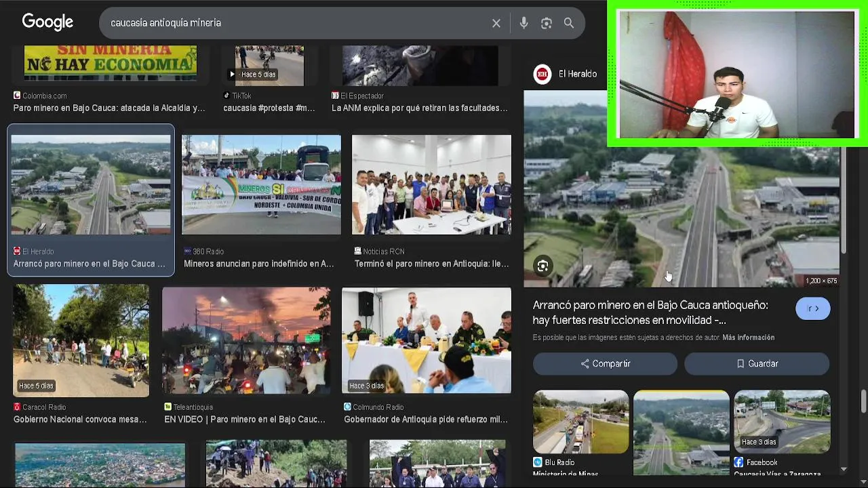Screen dimensions: 868x488
Task: Click the Teleantioquia favicon
Action: [167, 407]
